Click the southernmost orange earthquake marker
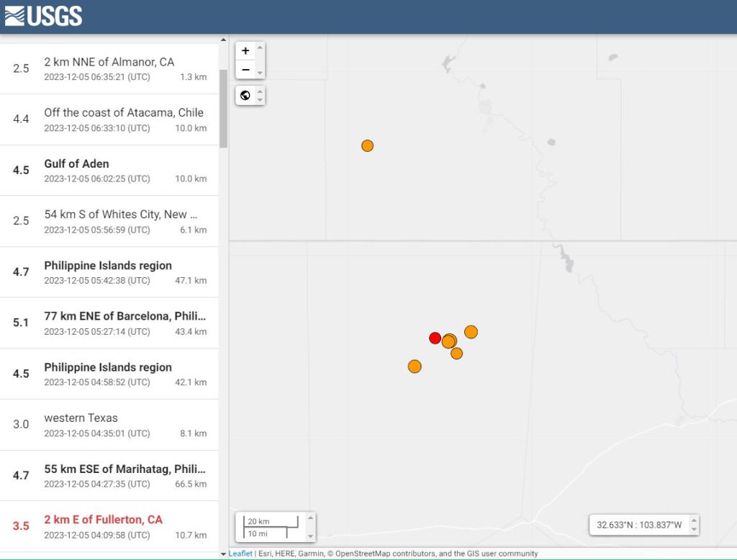 (x=415, y=366)
